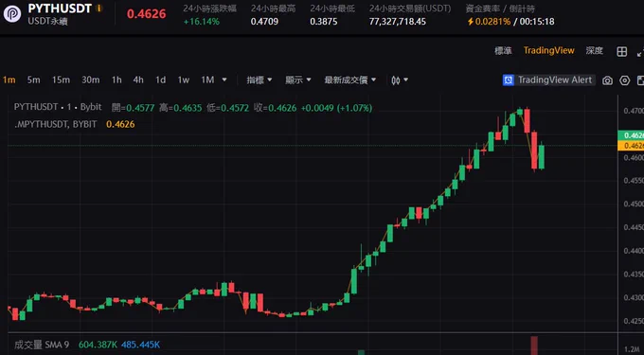Click the orange 0.4626 mark price legend value
This screenshot has height=355, width=644.
[120, 124]
